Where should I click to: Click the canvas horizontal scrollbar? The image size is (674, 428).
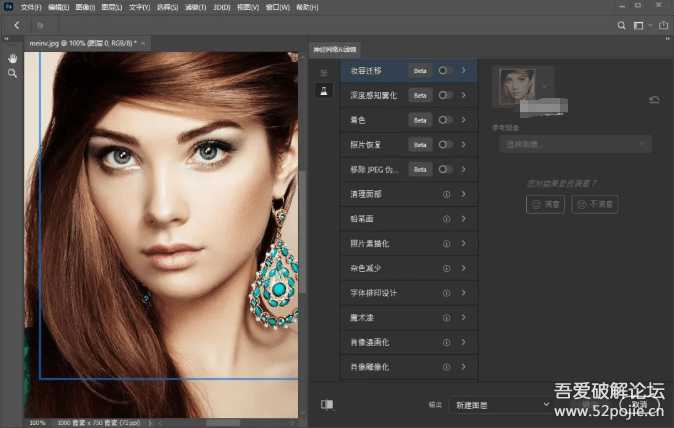click(x=224, y=423)
